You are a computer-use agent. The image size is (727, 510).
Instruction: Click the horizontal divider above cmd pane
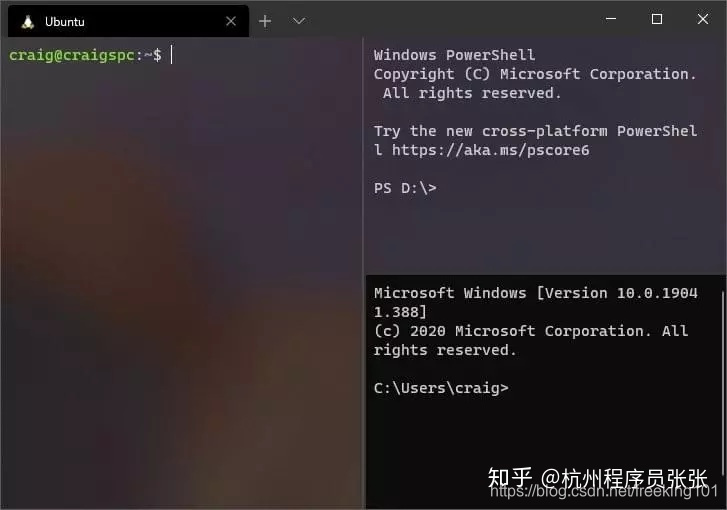coord(546,274)
